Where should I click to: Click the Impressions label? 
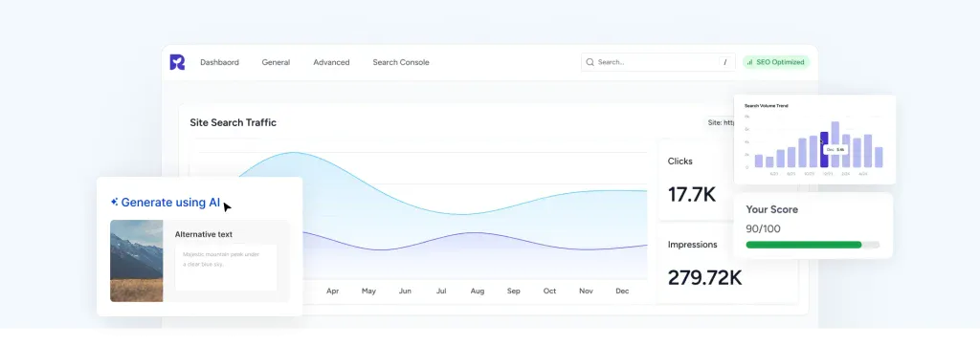tap(693, 245)
